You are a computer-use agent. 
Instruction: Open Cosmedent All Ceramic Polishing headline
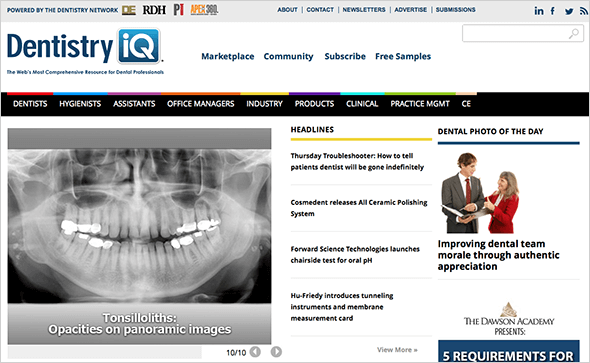click(359, 208)
